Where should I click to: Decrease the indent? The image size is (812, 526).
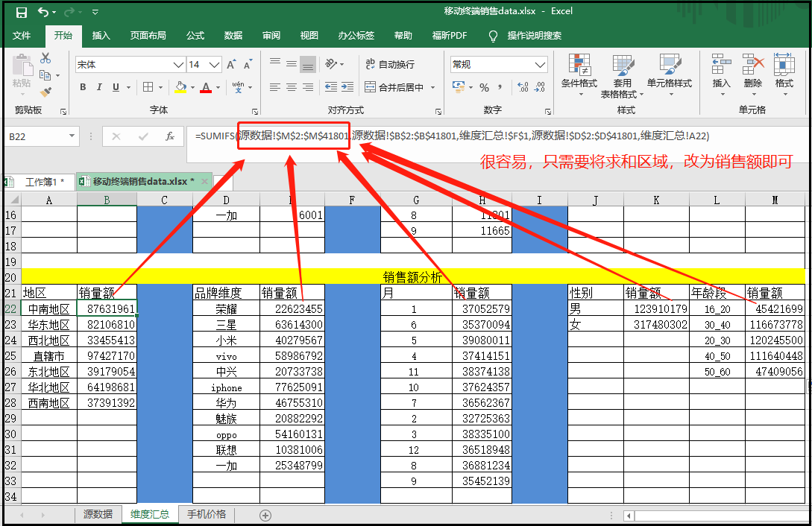[x=331, y=87]
